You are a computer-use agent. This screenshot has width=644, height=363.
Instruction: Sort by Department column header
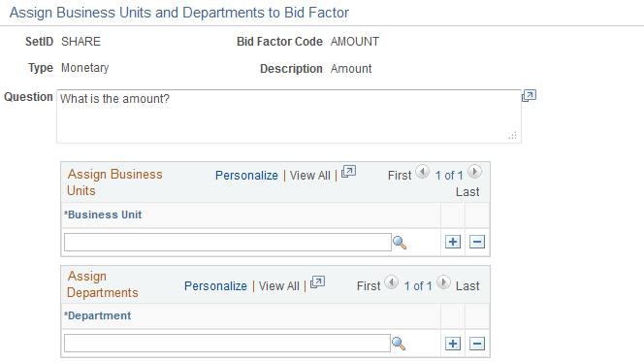coord(97,315)
